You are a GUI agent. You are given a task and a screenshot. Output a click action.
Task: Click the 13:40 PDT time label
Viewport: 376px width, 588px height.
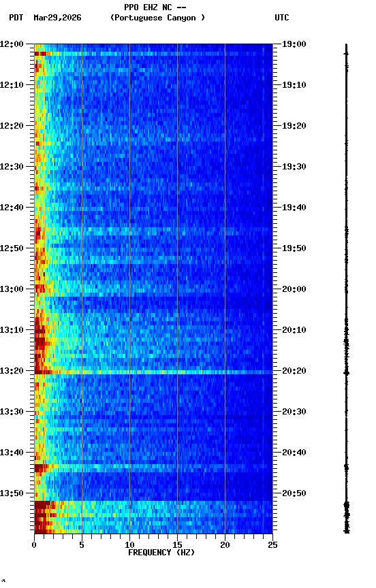pyautogui.click(x=12, y=453)
